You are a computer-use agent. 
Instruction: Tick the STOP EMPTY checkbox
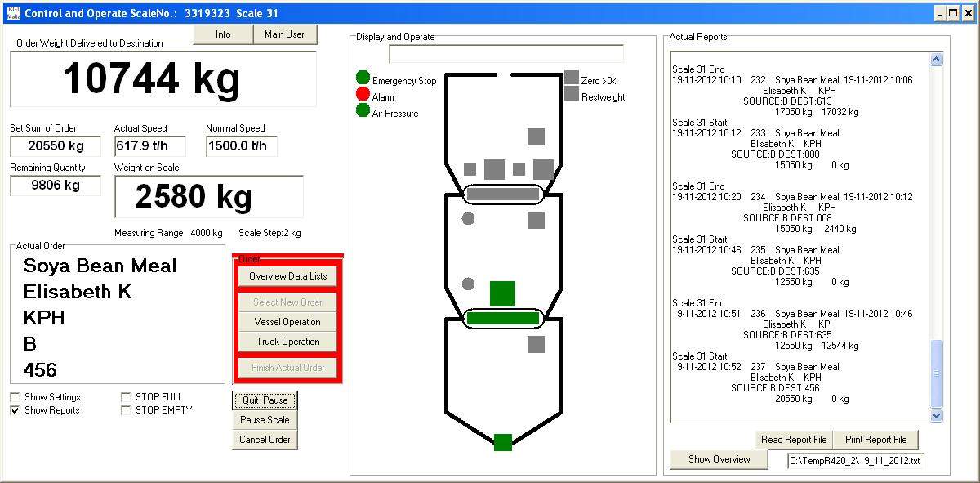coord(126,410)
